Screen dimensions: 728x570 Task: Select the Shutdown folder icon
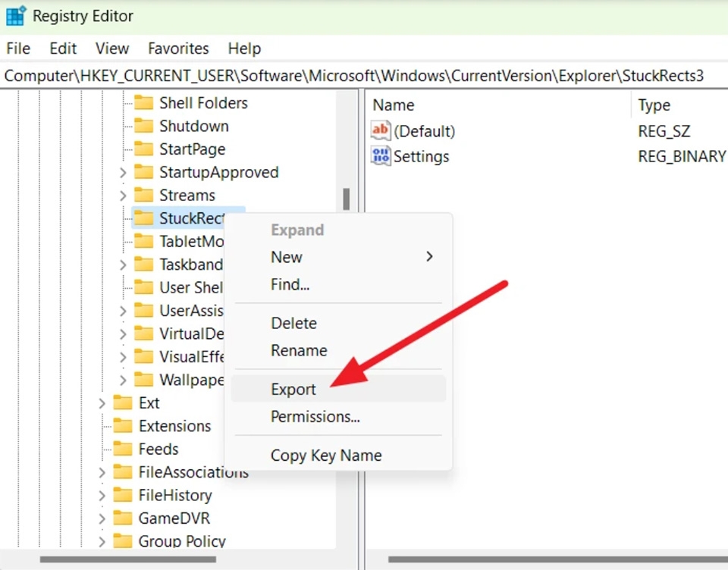[x=143, y=126]
